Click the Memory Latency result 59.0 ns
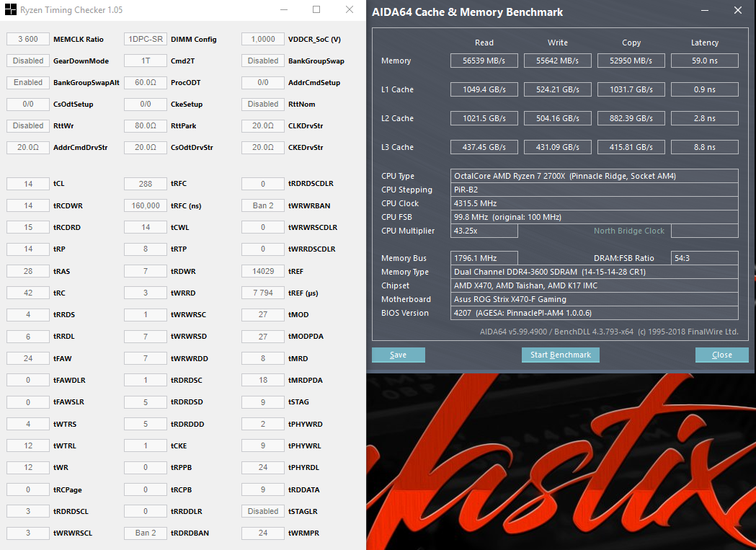The image size is (756, 550). click(704, 61)
